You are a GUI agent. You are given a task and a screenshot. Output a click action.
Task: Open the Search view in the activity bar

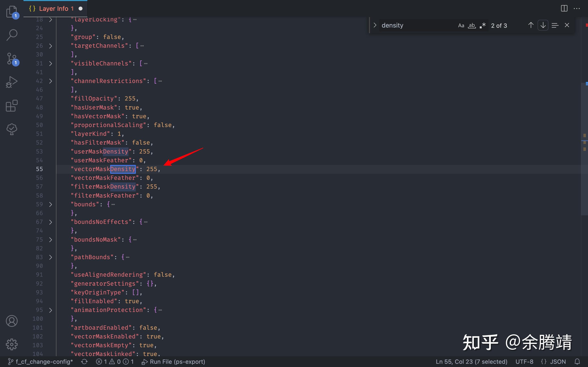11,35
